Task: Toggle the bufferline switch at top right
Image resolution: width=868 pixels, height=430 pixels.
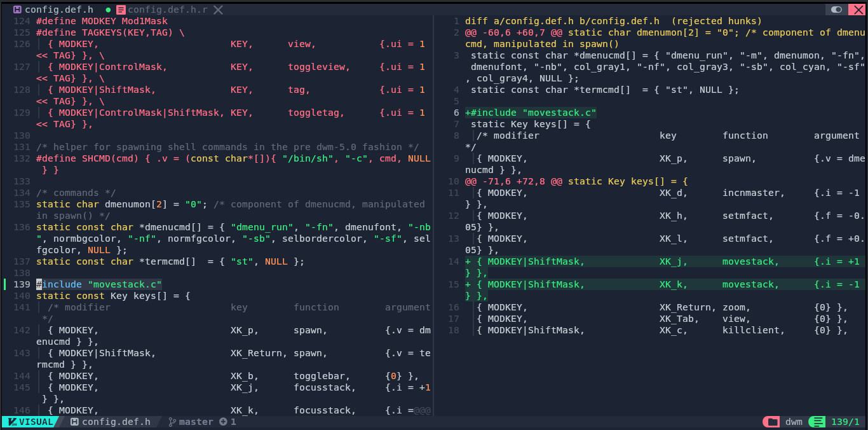Action: click(x=837, y=10)
